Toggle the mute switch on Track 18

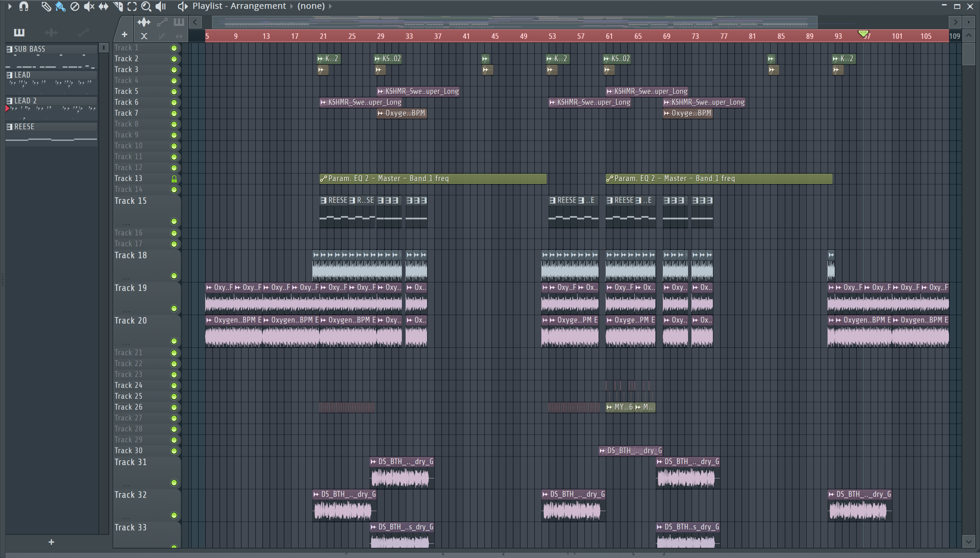click(174, 276)
